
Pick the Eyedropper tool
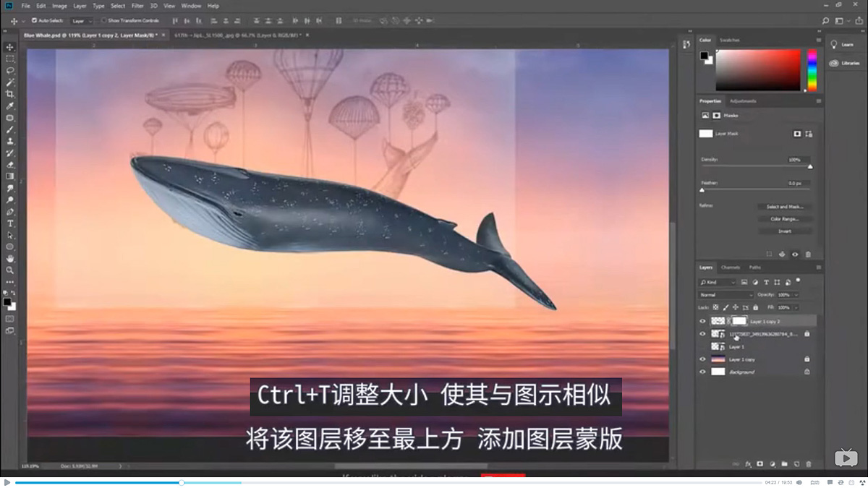(x=10, y=105)
